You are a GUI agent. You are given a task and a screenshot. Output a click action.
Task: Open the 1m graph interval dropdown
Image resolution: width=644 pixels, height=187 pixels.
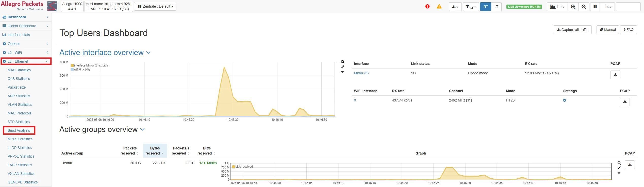click(x=557, y=7)
